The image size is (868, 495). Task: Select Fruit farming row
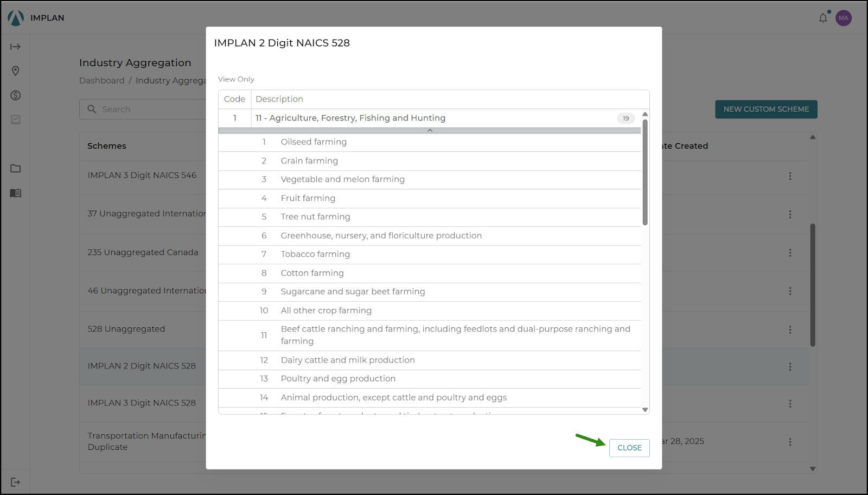430,199
